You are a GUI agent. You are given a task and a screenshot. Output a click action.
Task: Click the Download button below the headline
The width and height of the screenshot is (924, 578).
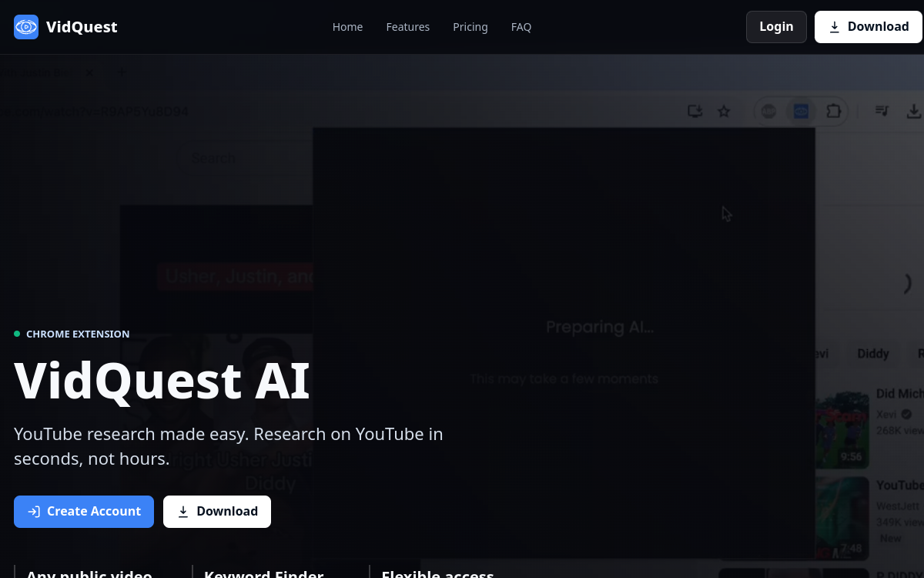[x=217, y=512]
